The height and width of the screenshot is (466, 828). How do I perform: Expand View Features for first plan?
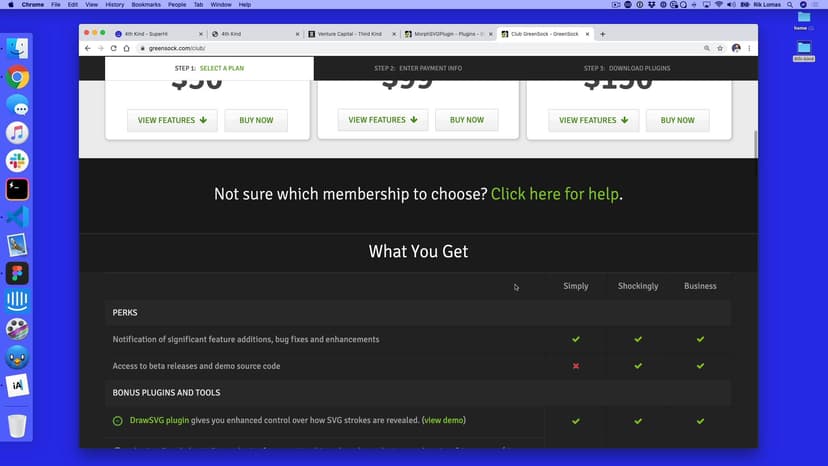coord(172,120)
